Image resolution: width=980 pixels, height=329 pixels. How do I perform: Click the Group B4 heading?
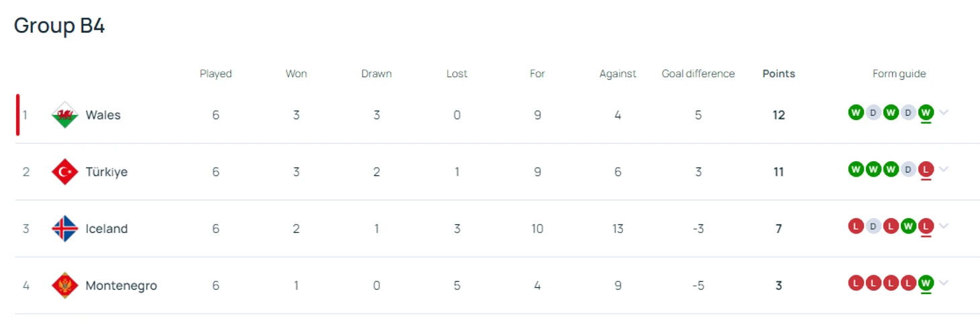(x=59, y=26)
